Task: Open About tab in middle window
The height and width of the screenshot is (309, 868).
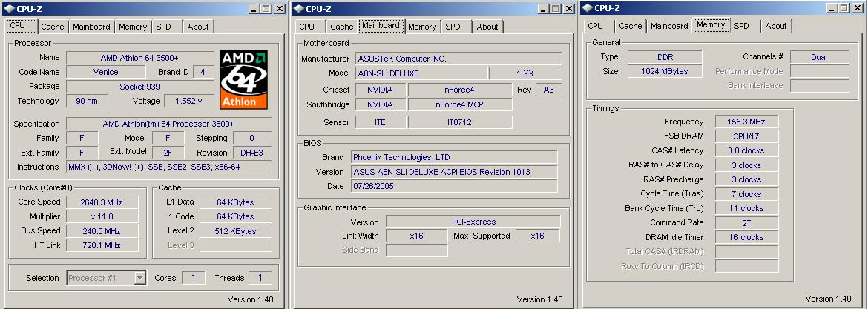Action: (x=487, y=27)
